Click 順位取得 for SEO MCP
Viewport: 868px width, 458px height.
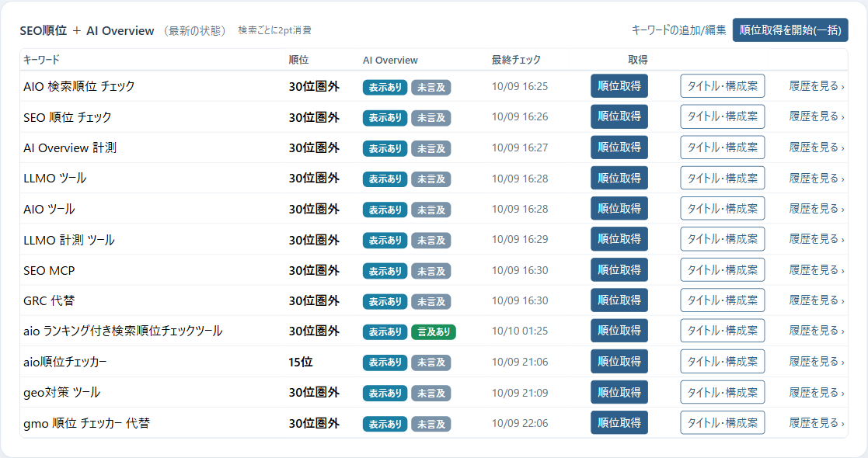point(619,270)
